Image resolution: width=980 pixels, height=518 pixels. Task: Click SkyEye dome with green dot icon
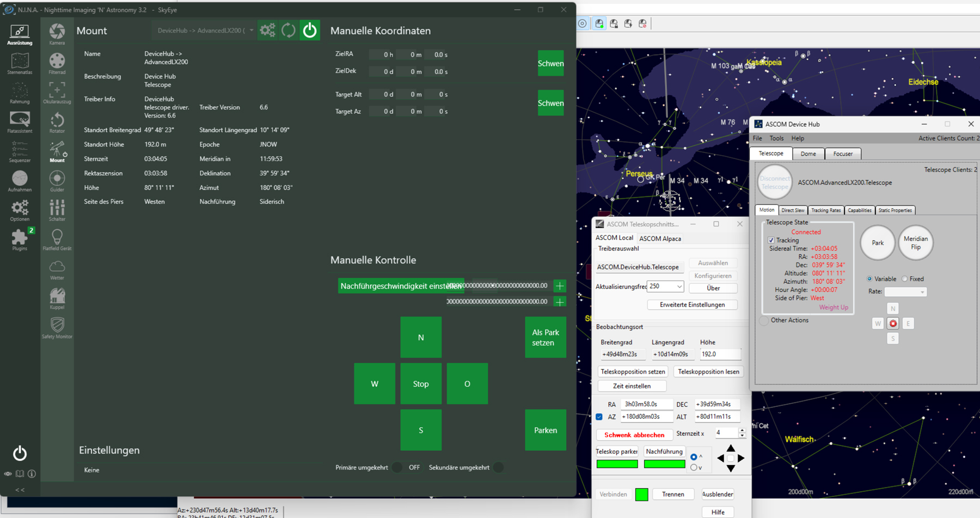coord(599,23)
